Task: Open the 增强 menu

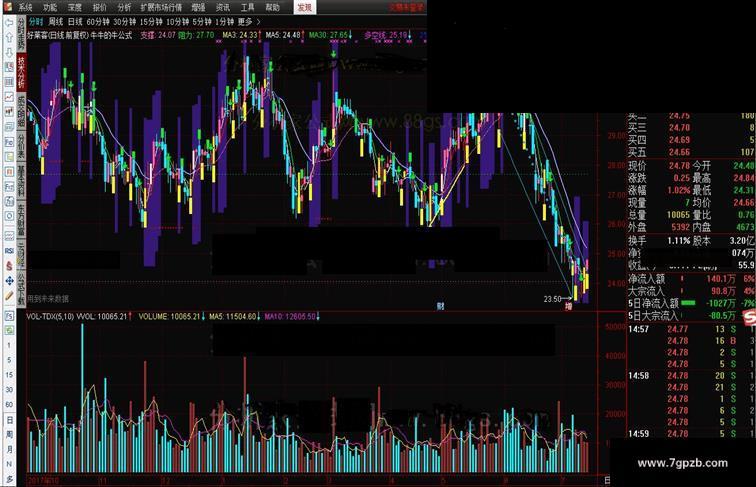Action: pos(198,7)
